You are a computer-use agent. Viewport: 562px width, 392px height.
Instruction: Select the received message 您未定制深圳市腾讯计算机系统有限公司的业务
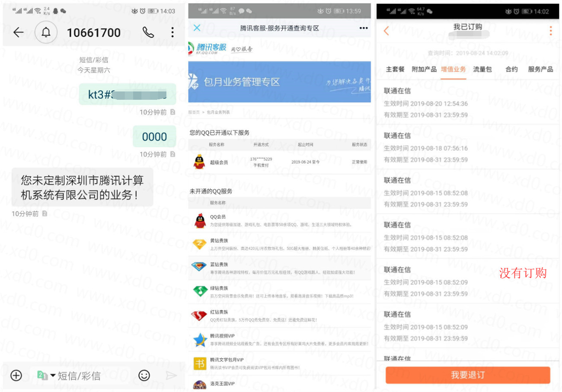pyautogui.click(x=82, y=187)
